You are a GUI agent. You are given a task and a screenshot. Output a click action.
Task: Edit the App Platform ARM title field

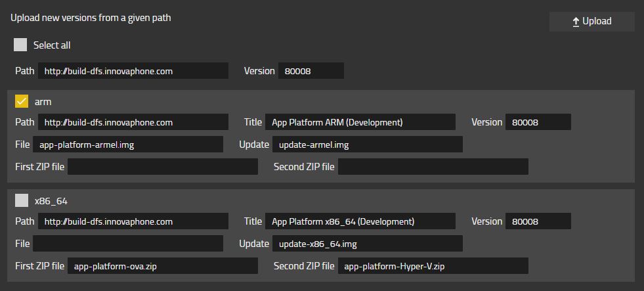coord(360,122)
